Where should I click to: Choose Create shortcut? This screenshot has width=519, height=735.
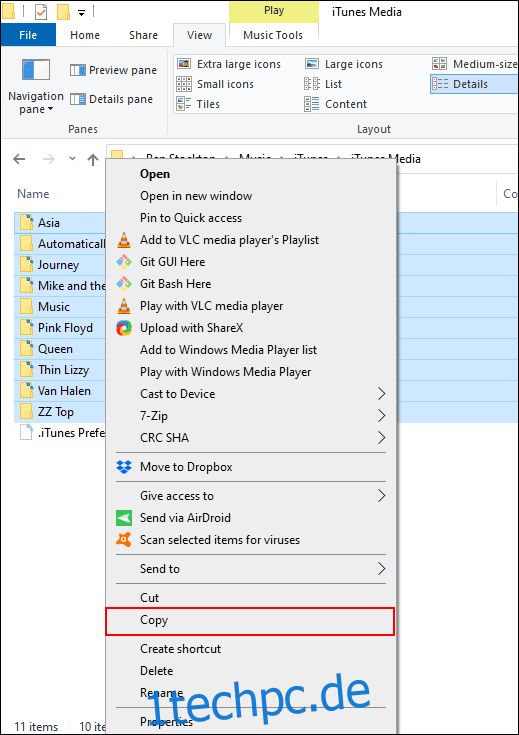251,649
